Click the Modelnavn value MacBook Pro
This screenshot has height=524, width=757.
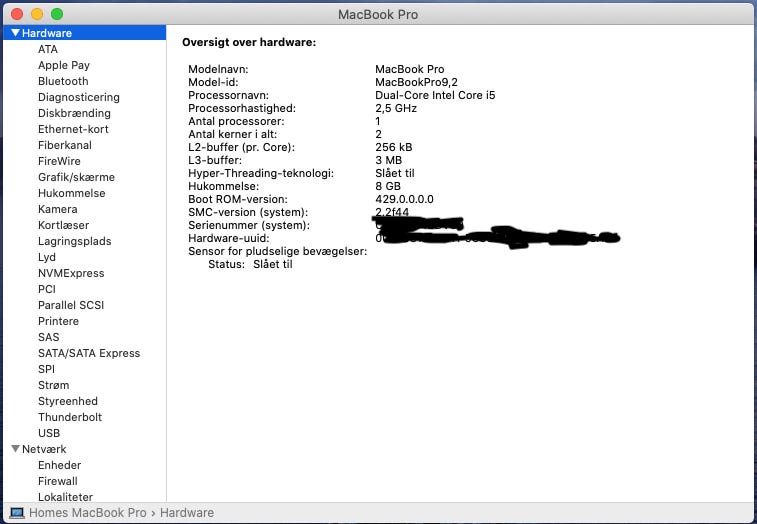point(409,69)
